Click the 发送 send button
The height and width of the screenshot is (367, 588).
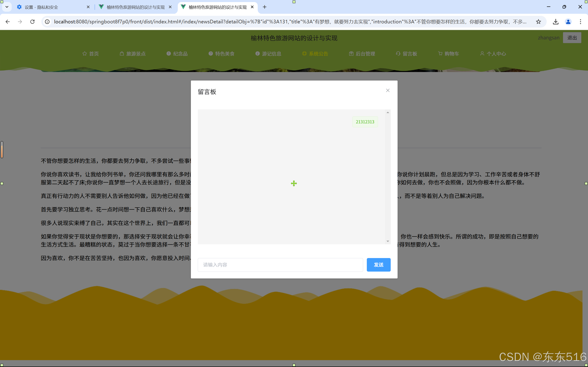click(x=378, y=264)
